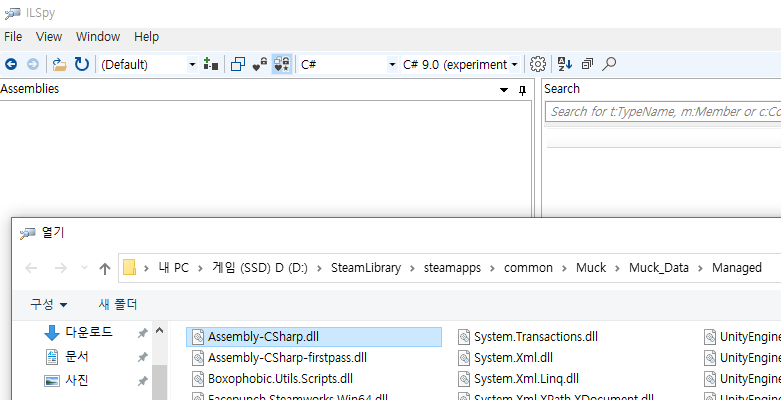Click the Up one level arrow in dialog
Viewport: 781px width, 400px height.
pyautogui.click(x=104, y=268)
